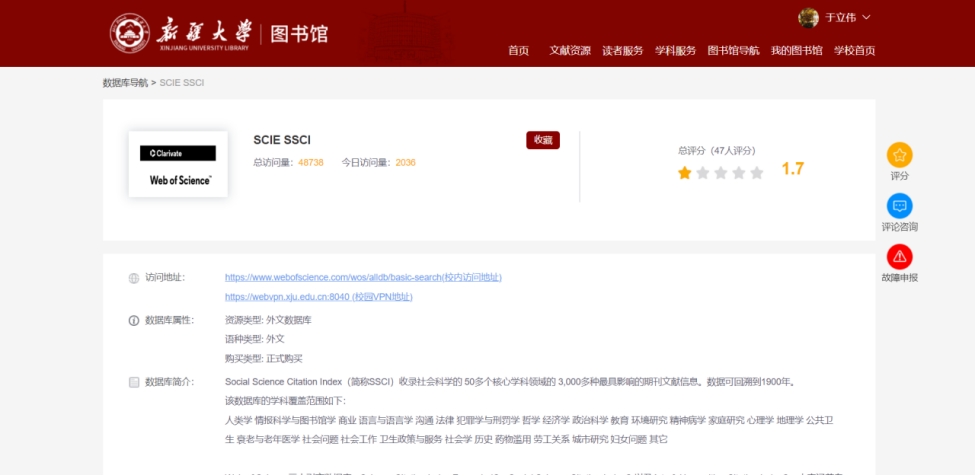Click the blue 评论咨询 chat icon
This screenshot has height=476, width=975.
[899, 206]
